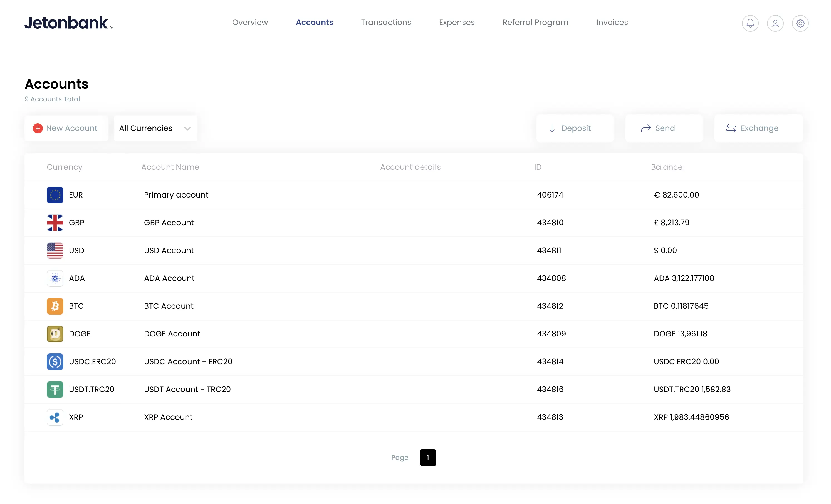The image size is (831, 504).
Task: Open the Transactions tab
Action: point(386,23)
